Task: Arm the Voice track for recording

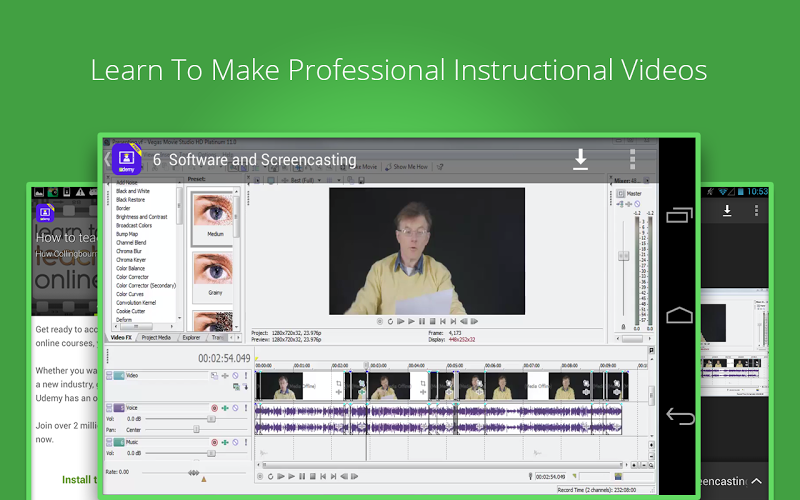Action: coord(214,408)
